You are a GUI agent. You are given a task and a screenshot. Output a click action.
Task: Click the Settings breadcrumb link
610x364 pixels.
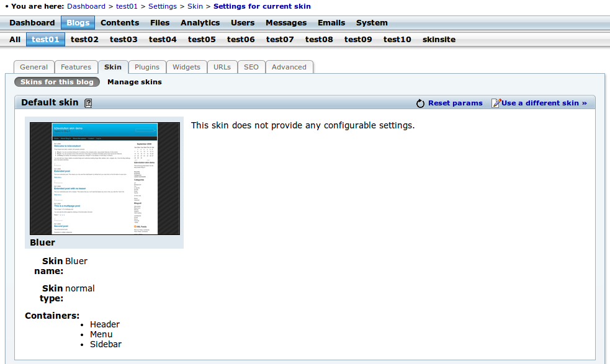[x=163, y=6]
